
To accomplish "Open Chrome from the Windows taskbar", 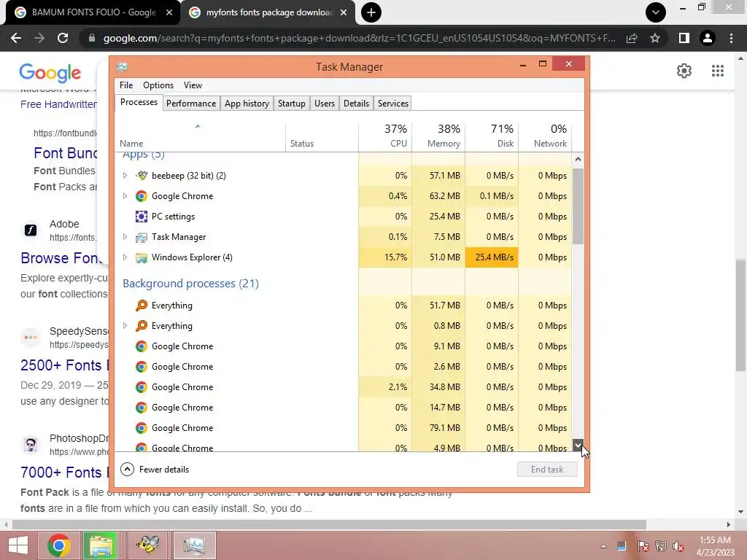I will coord(59,545).
